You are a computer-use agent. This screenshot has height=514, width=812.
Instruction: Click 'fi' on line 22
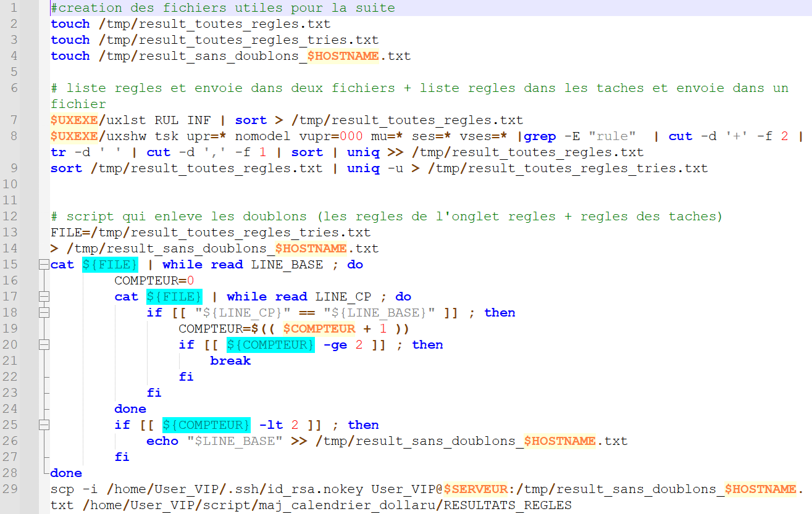point(186,377)
